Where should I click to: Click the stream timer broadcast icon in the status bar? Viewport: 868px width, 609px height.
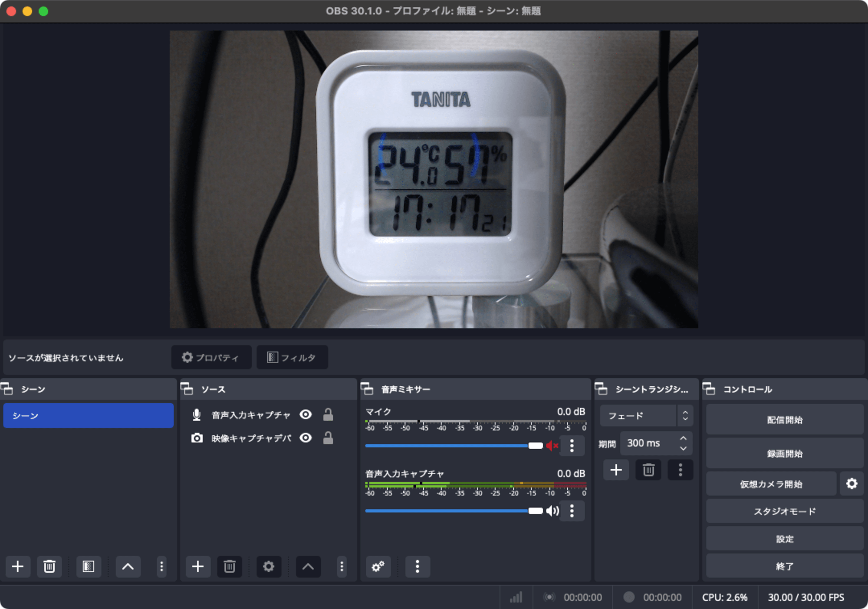click(x=549, y=597)
